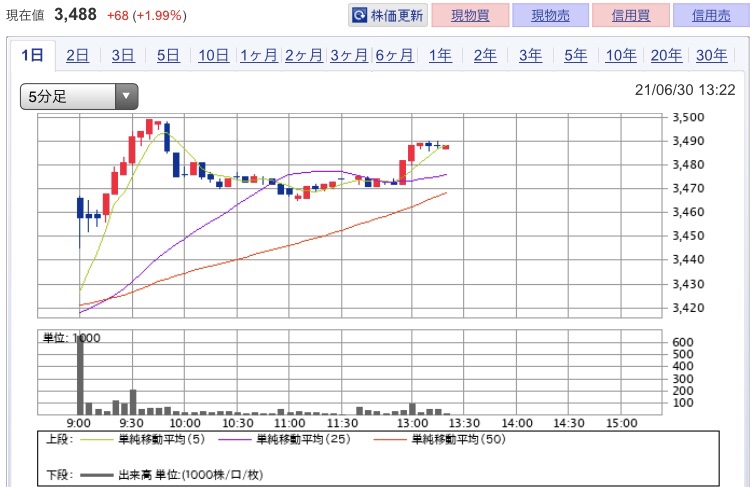Click the 単位: 1000 volume unit label
Screen dimensions: 750x487
point(72,338)
